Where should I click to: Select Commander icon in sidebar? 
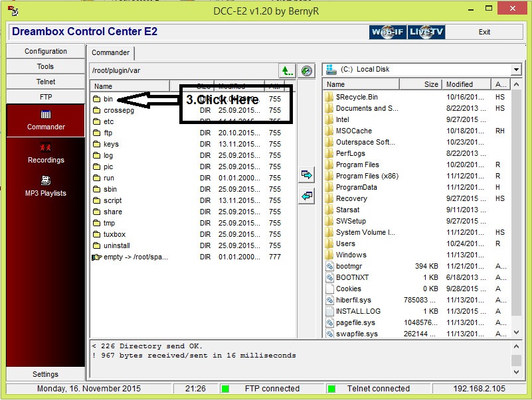pos(46,120)
